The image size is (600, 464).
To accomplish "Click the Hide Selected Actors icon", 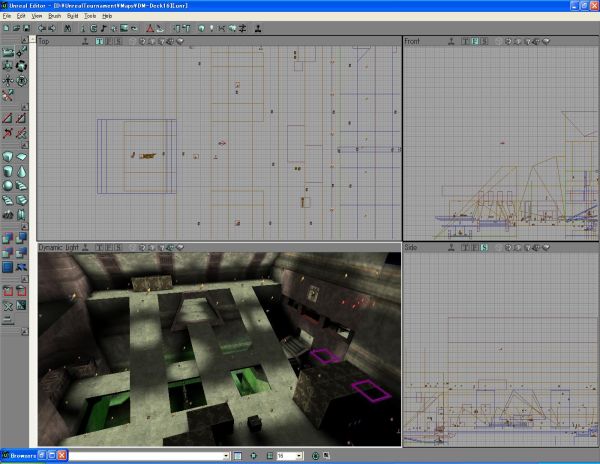I will [x=21, y=291].
